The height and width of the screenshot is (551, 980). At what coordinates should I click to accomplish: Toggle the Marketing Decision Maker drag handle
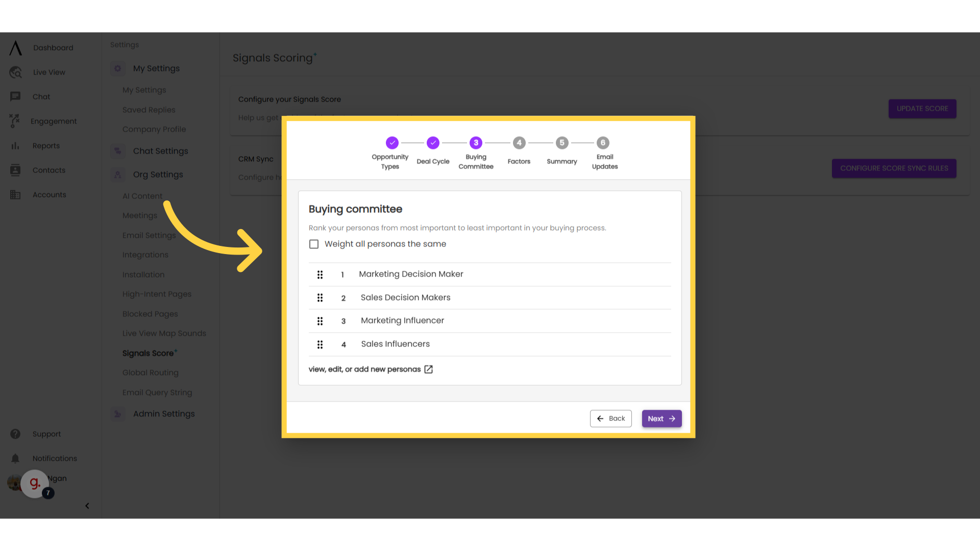320,274
